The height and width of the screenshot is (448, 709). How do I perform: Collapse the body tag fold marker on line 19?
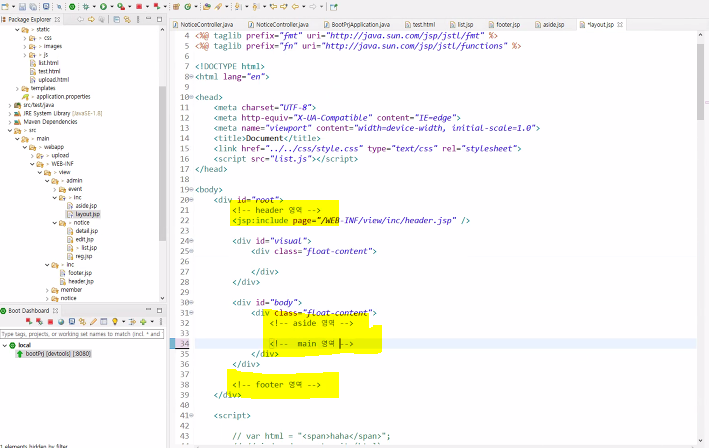tap(192, 189)
